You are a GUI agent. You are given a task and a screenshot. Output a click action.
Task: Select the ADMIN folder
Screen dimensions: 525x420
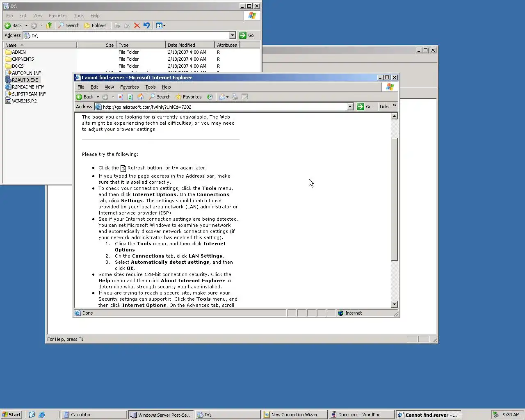16,52
